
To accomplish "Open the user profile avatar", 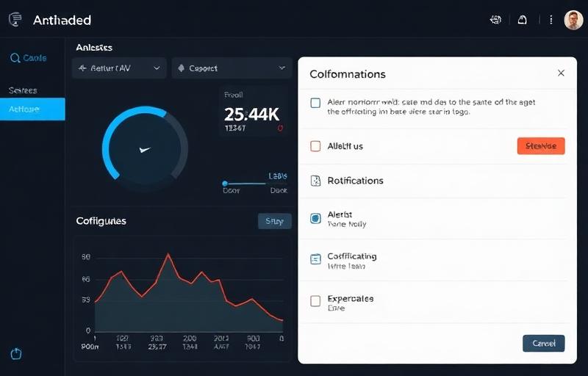I will coord(573,21).
